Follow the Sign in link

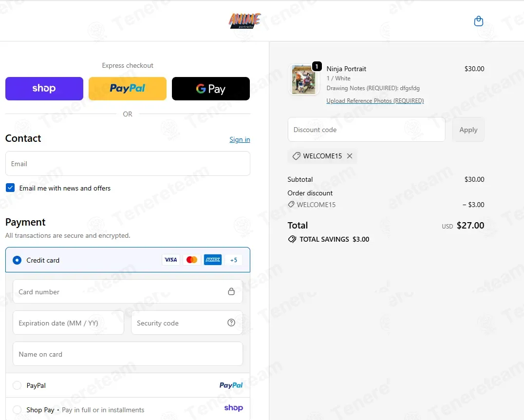coord(240,139)
